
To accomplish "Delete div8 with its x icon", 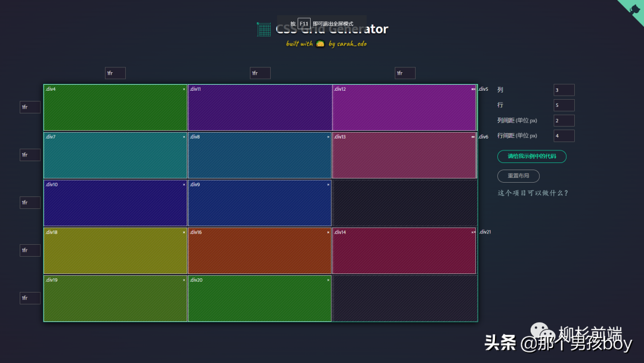I will (328, 137).
